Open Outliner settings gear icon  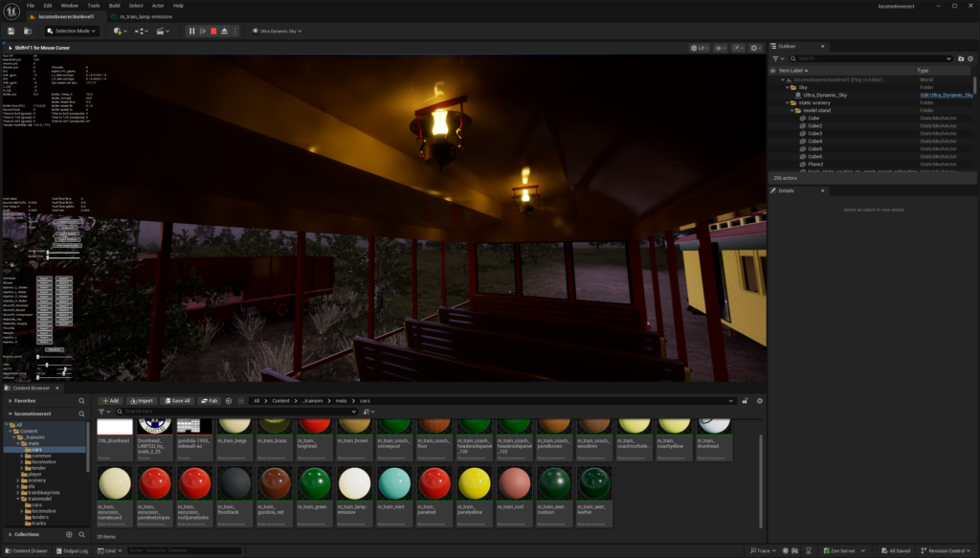click(x=972, y=58)
